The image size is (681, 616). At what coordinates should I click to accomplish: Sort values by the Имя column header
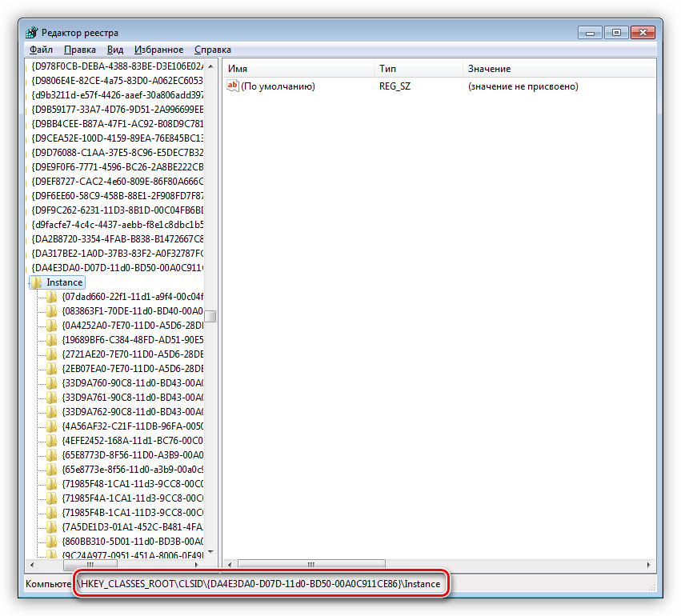(x=297, y=69)
